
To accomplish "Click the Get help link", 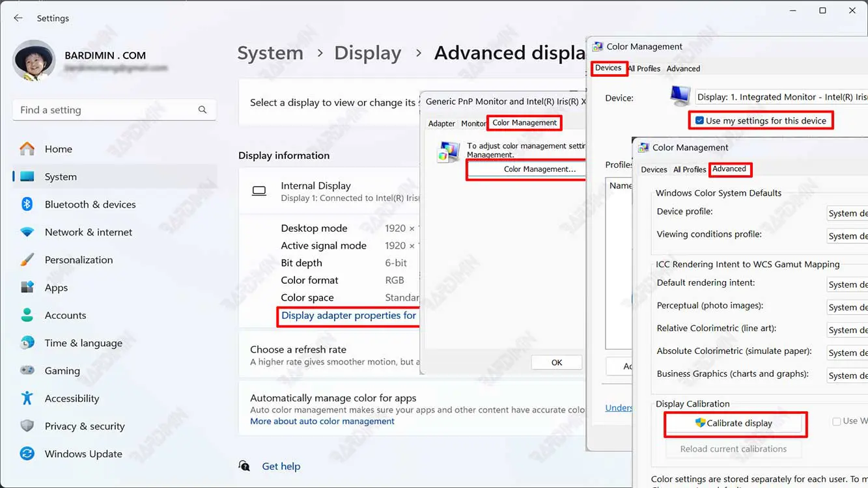I will 281,467.
